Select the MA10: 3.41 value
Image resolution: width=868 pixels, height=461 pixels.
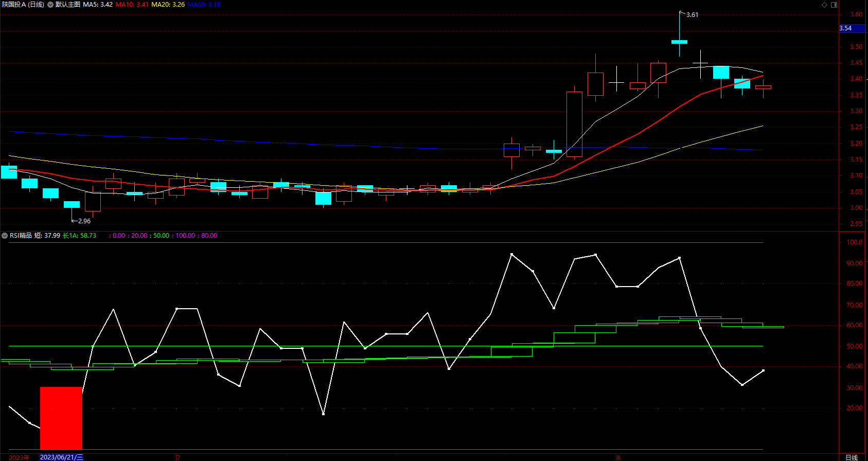[x=132, y=5]
